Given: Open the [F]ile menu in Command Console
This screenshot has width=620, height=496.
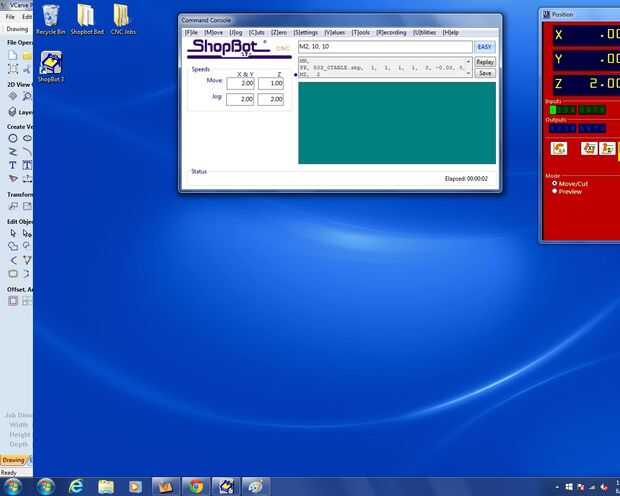Looking at the screenshot, I should pyautogui.click(x=191, y=32).
